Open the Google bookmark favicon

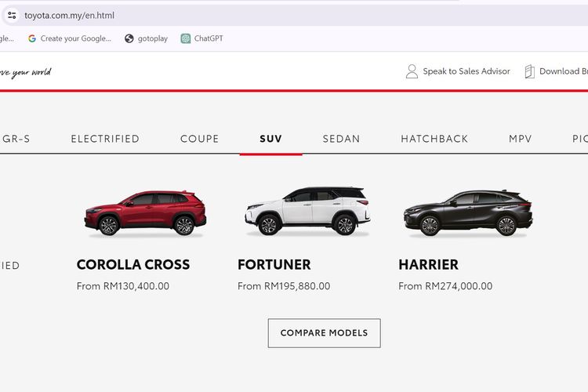[32, 38]
